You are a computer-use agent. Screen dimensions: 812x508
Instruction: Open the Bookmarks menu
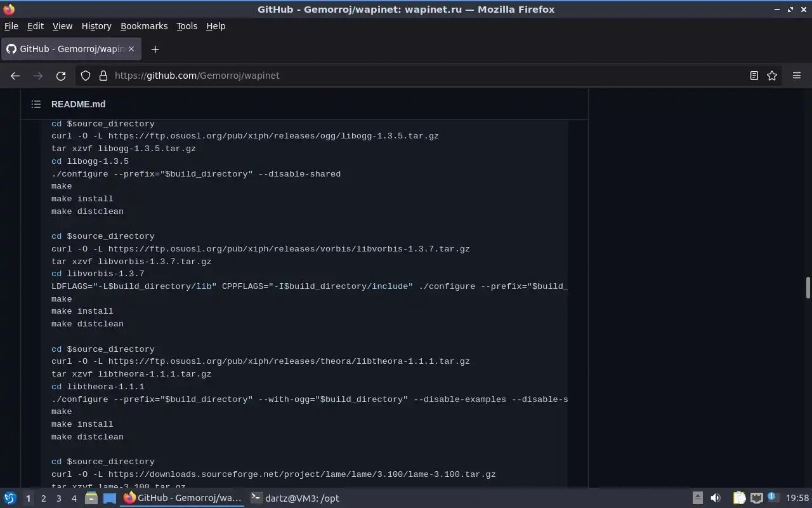click(x=144, y=26)
